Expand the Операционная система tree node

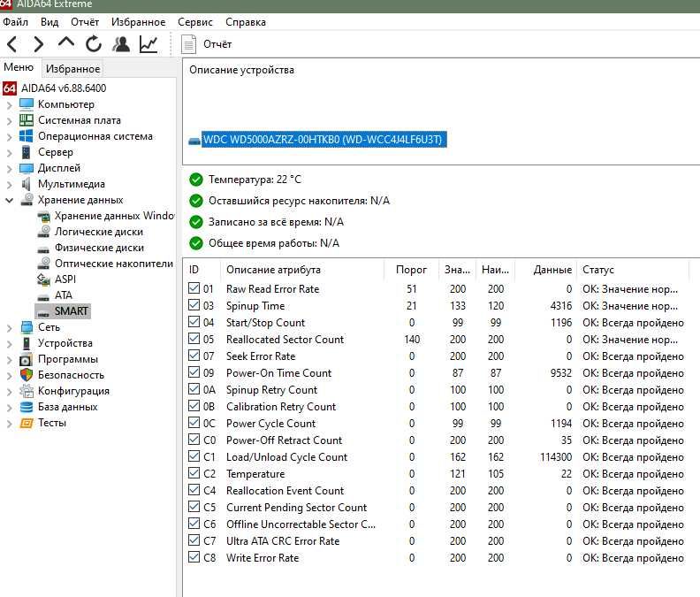click(10, 137)
